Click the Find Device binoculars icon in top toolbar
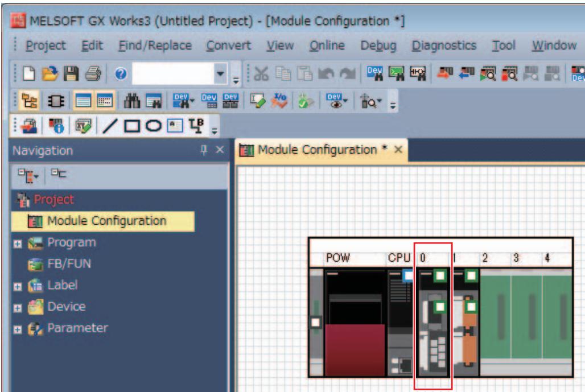Viewport: 585px width, 392px height. pyautogui.click(x=374, y=73)
